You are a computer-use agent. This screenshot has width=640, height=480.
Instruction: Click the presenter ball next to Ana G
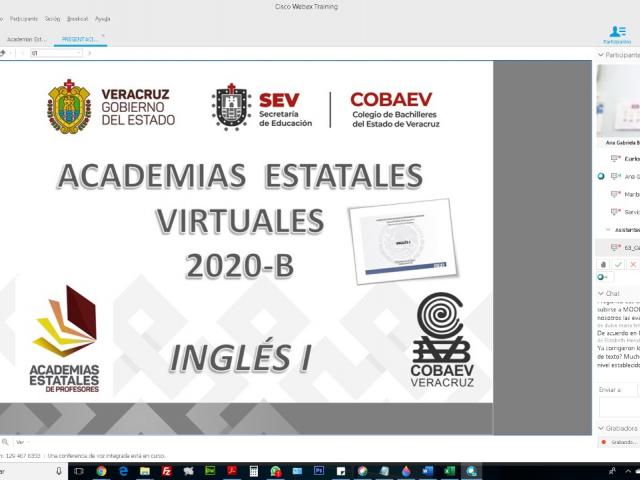click(601, 176)
